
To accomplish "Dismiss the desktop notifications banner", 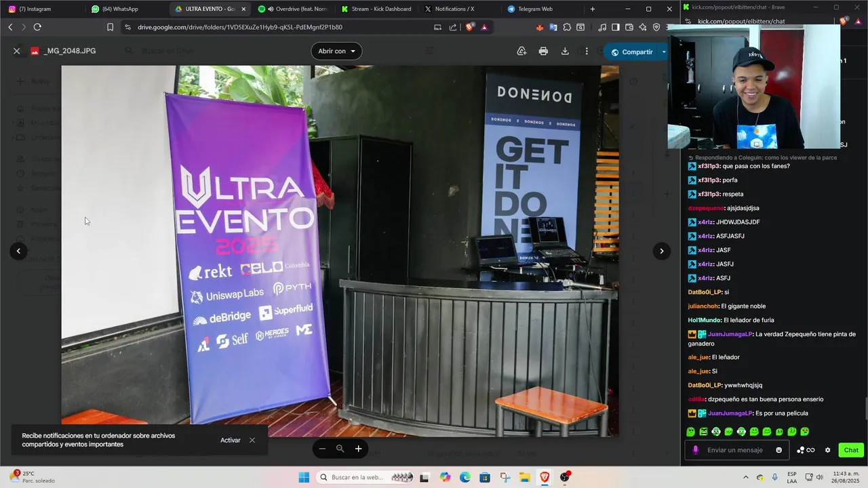I will pyautogui.click(x=252, y=440).
